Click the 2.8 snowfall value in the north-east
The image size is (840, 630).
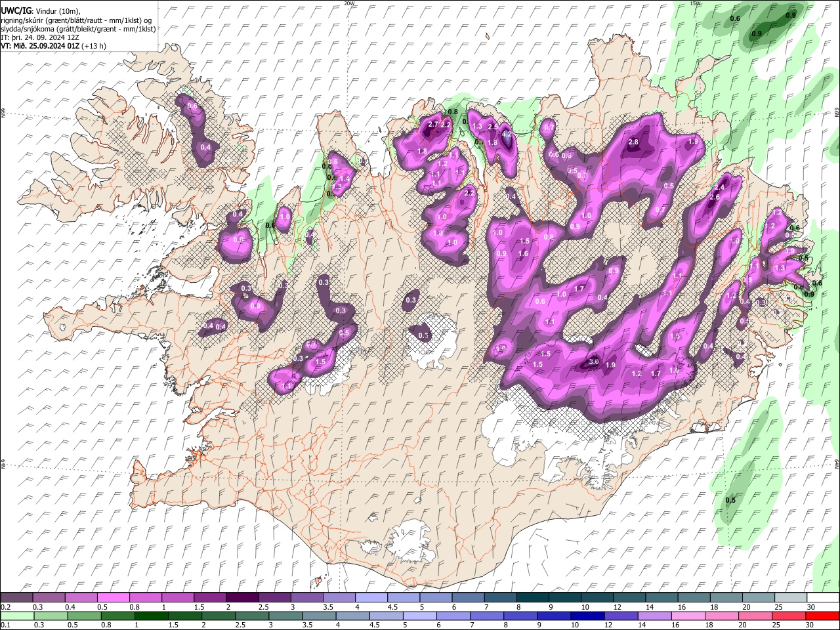633,142
